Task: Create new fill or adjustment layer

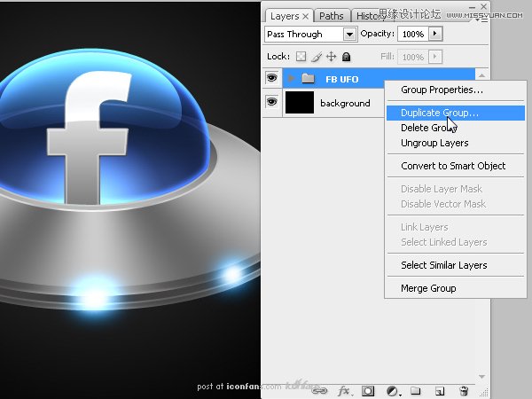Action: 392,390
